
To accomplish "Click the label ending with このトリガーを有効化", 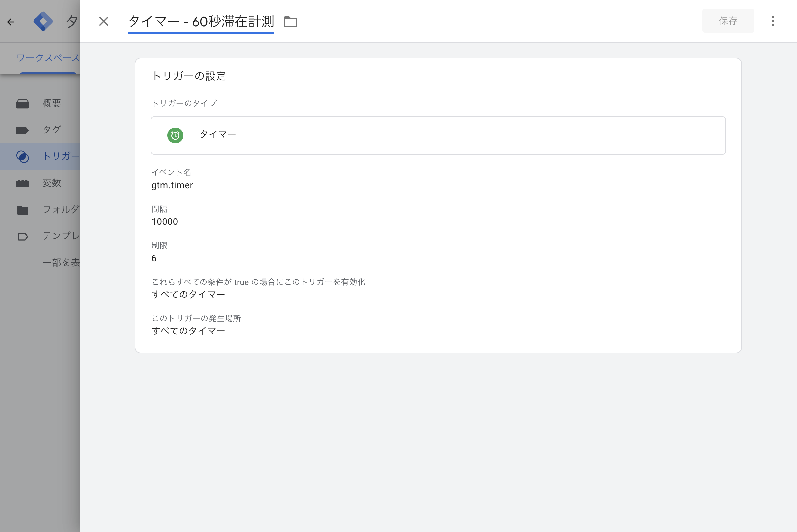I will tap(258, 282).
